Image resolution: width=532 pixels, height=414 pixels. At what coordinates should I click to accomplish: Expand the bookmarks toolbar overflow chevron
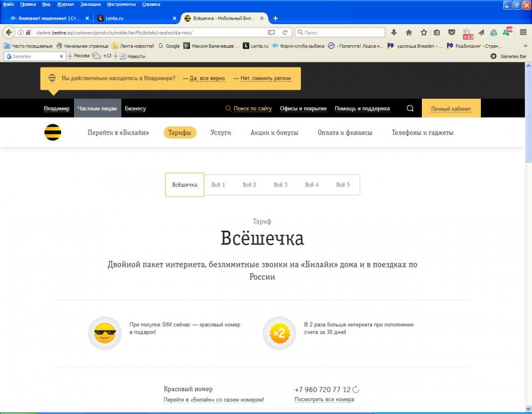point(525,46)
